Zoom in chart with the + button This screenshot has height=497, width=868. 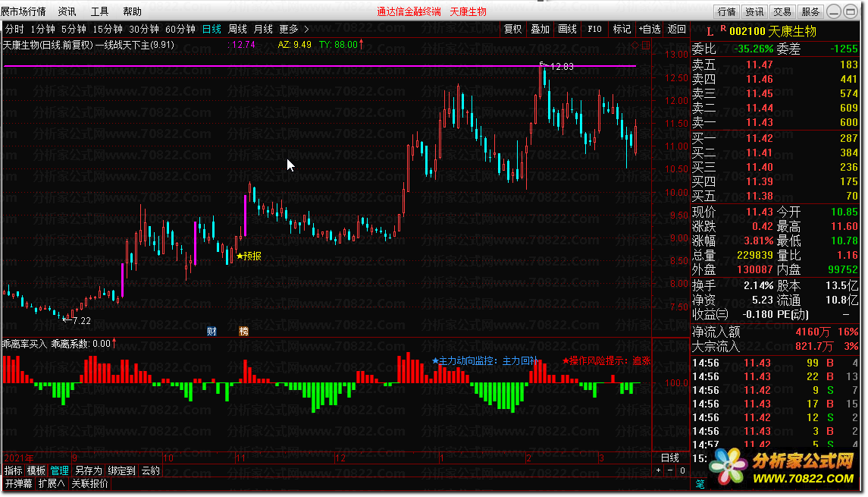tap(658, 470)
